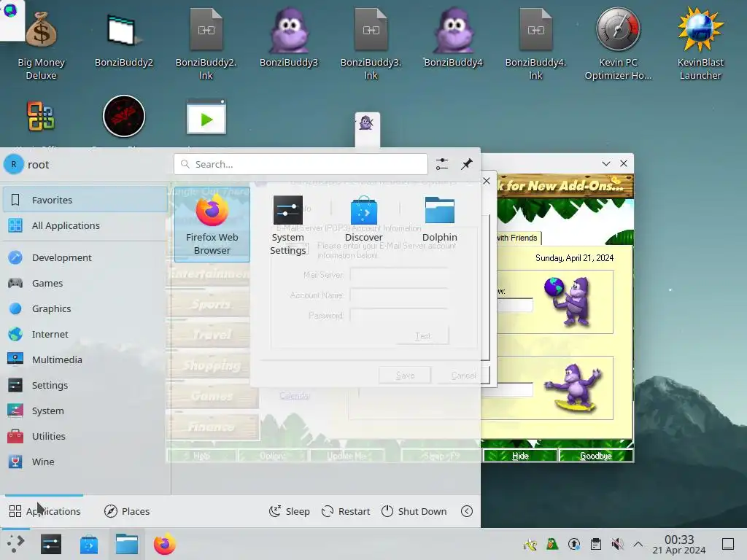747x560 pixels.
Task: Open the Settings category
Action: pyautogui.click(x=85, y=385)
